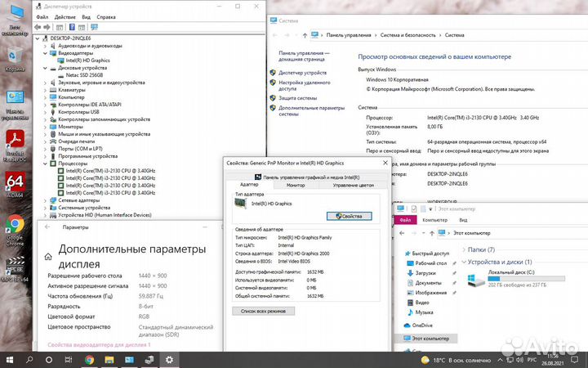This screenshot has height=368, width=588.
Task: Expand the Сетевые адаптеры tree node
Action: (46, 200)
